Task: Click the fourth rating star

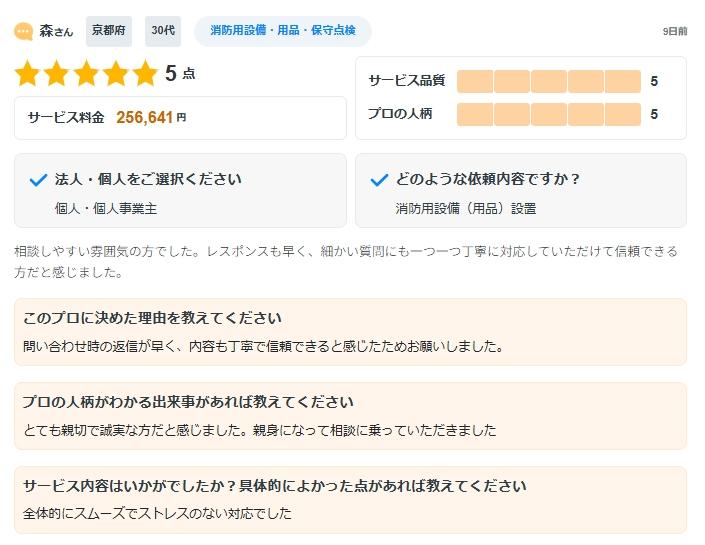Action: click(x=117, y=73)
